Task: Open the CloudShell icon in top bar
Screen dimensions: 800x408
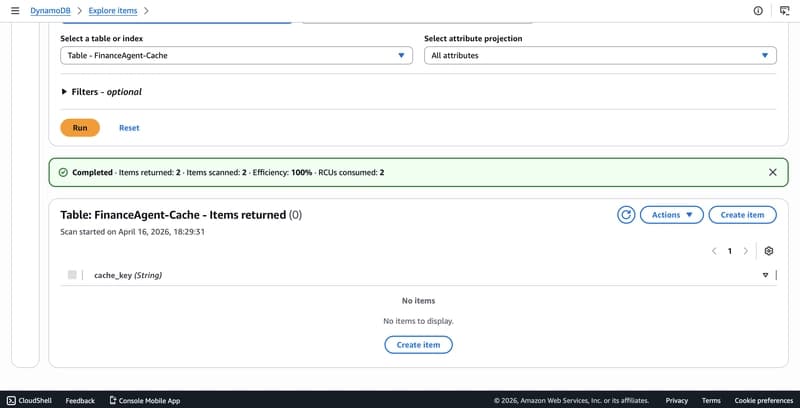Action: (x=784, y=11)
